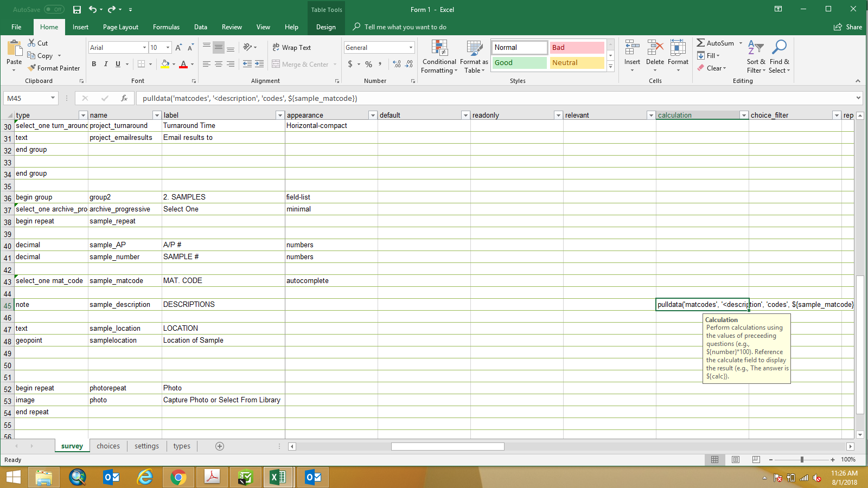Switch to the Formulas ribbon tab
868x488 pixels.
(x=166, y=27)
